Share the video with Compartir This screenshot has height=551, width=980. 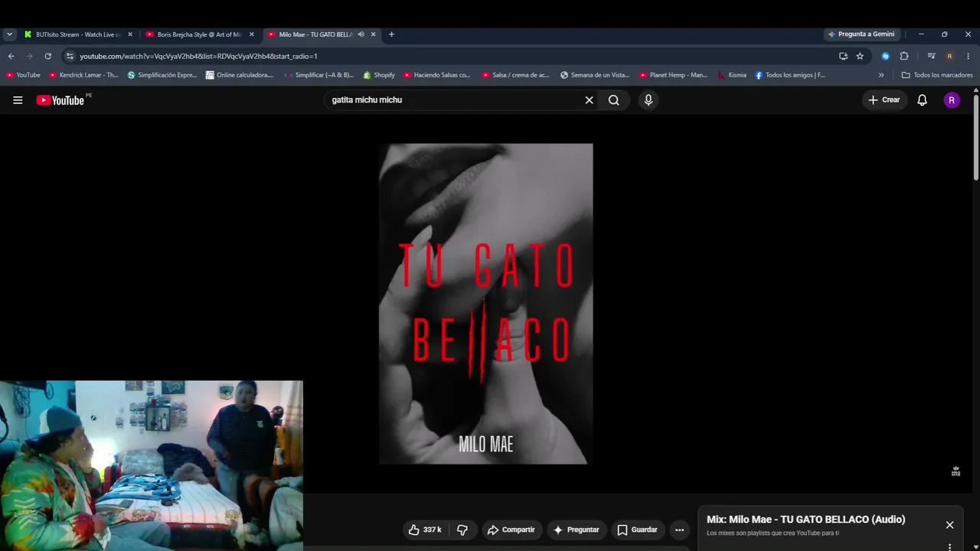coord(511,530)
